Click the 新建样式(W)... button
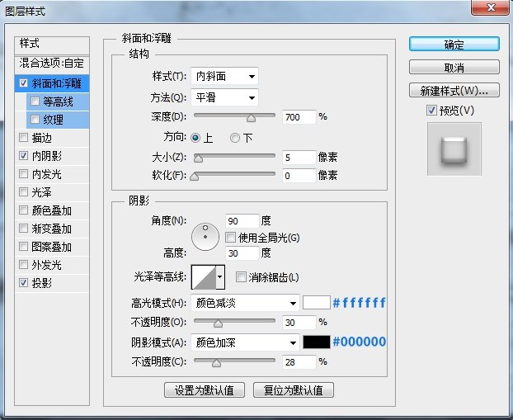 coord(454,90)
